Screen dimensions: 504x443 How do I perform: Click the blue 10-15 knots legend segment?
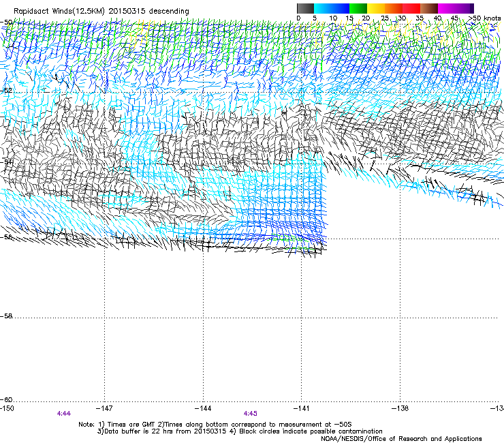point(341,8)
